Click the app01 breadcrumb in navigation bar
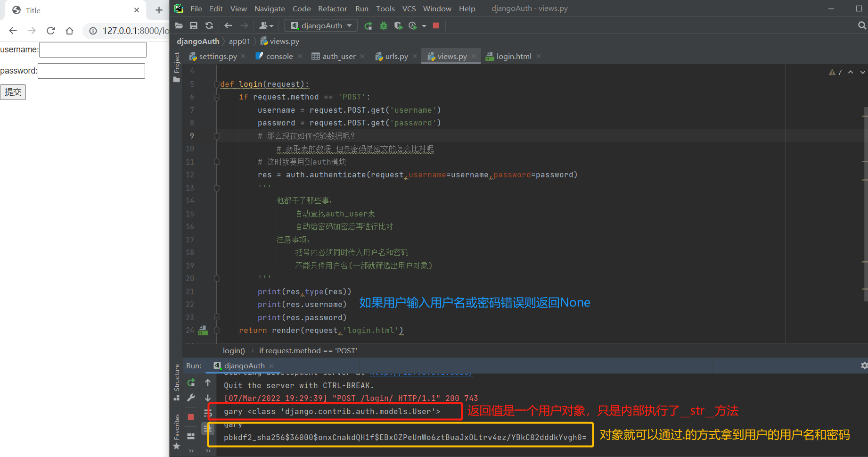The image size is (868, 457). [x=239, y=41]
